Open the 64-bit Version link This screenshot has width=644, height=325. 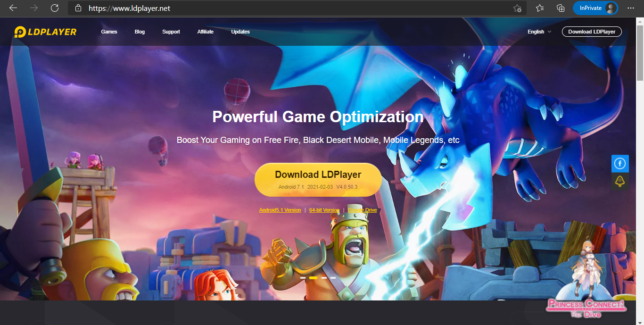[324, 210]
